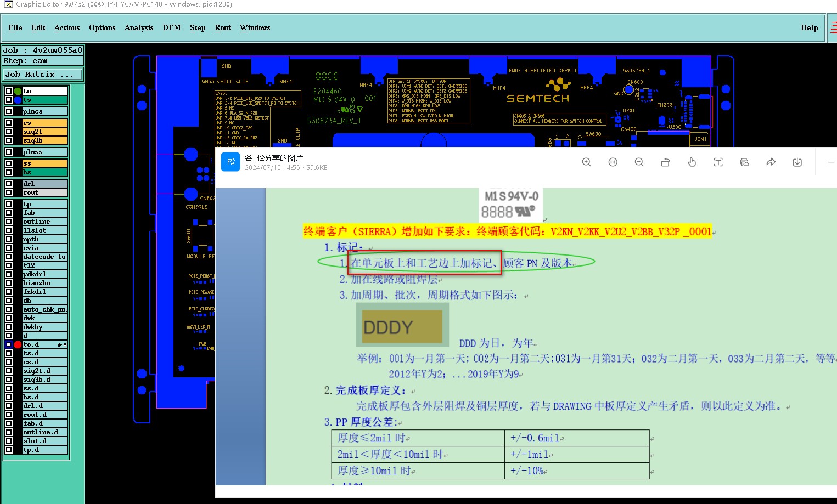Zoom in on the shared image
Viewport: 837px width, 504px height.
[x=586, y=162]
